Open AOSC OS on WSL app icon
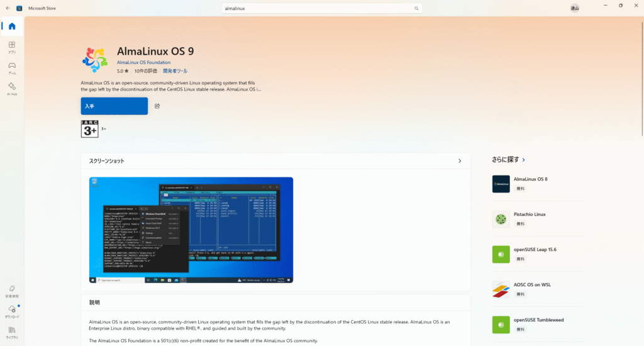The image size is (644, 346). tap(501, 289)
